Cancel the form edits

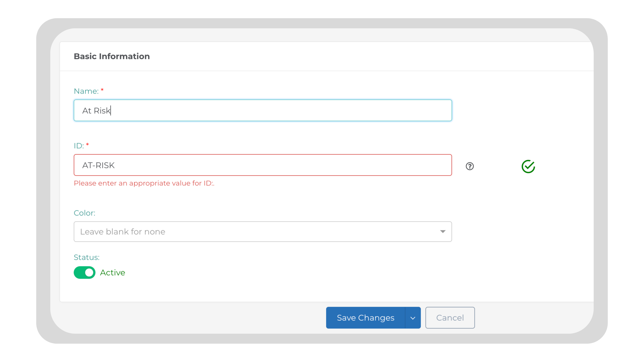(x=450, y=318)
